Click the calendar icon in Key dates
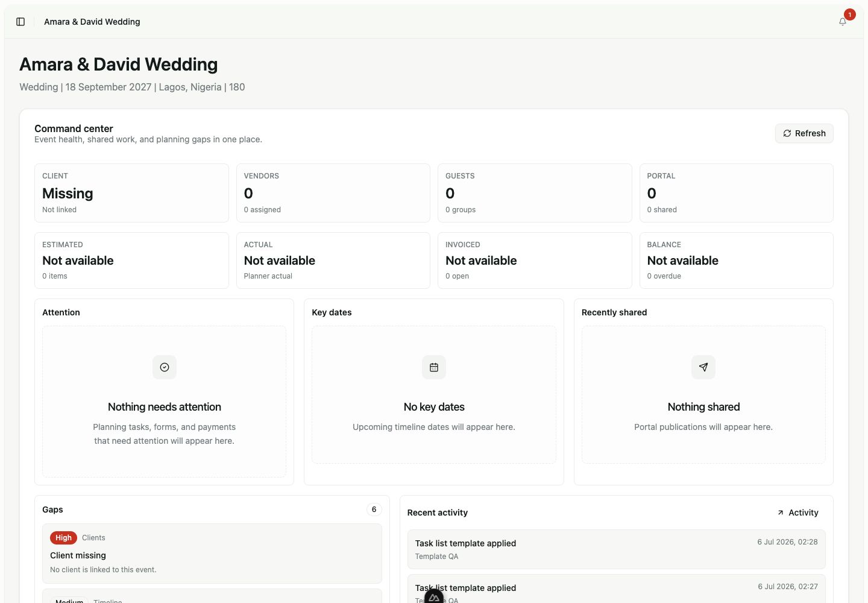The width and height of the screenshot is (868, 603). click(x=434, y=367)
